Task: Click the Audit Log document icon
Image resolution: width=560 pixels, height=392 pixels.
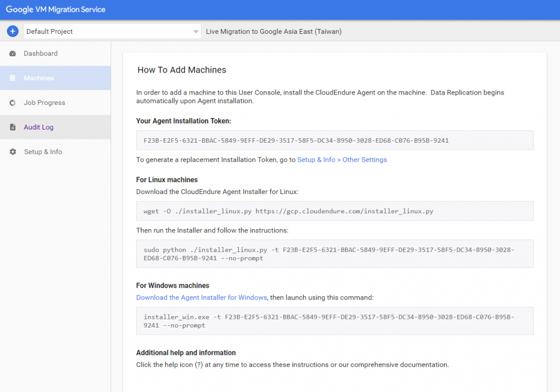Action: [x=13, y=127]
